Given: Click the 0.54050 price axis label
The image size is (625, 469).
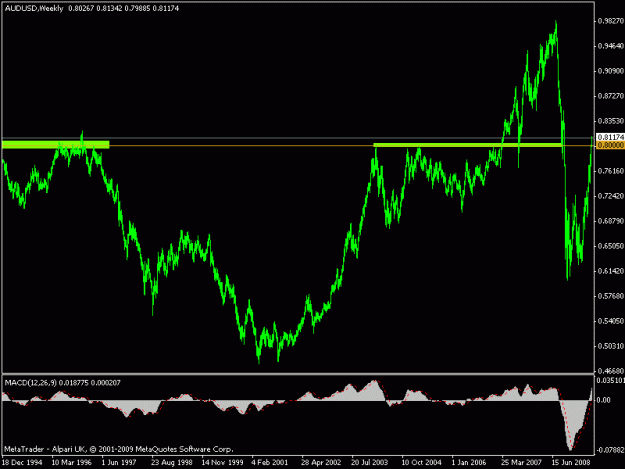Looking at the screenshot, I should 611,321.
